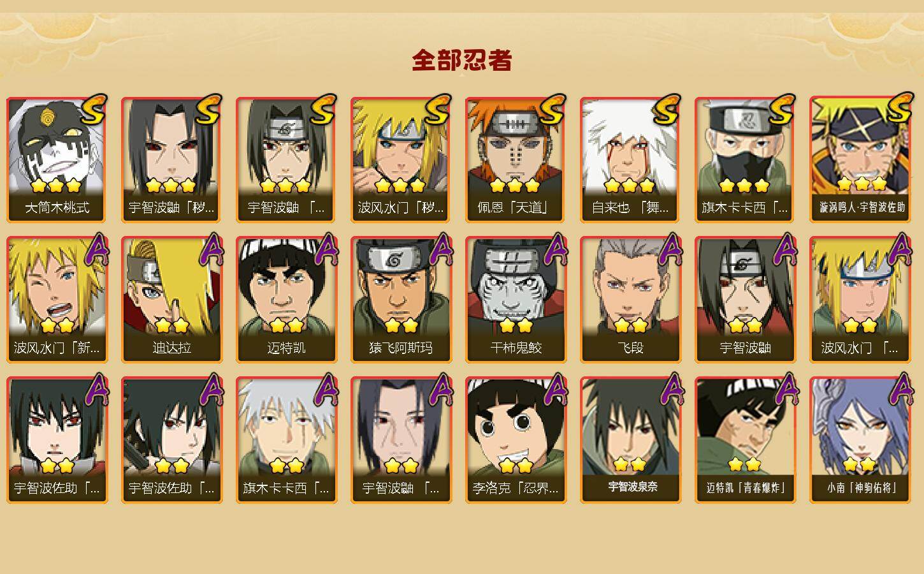Open the 佩恩「天道」 character card
Image resolution: width=924 pixels, height=574 pixels.
click(516, 159)
